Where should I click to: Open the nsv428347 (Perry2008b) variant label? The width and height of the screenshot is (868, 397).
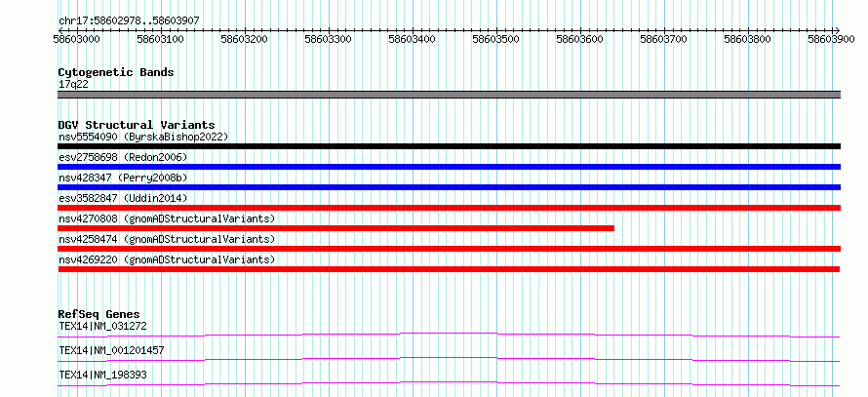[x=123, y=178]
